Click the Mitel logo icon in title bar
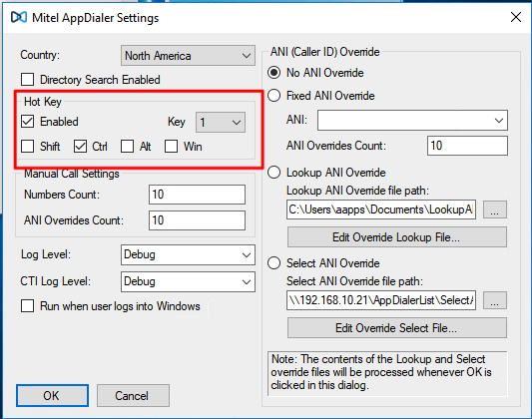 click(19, 17)
